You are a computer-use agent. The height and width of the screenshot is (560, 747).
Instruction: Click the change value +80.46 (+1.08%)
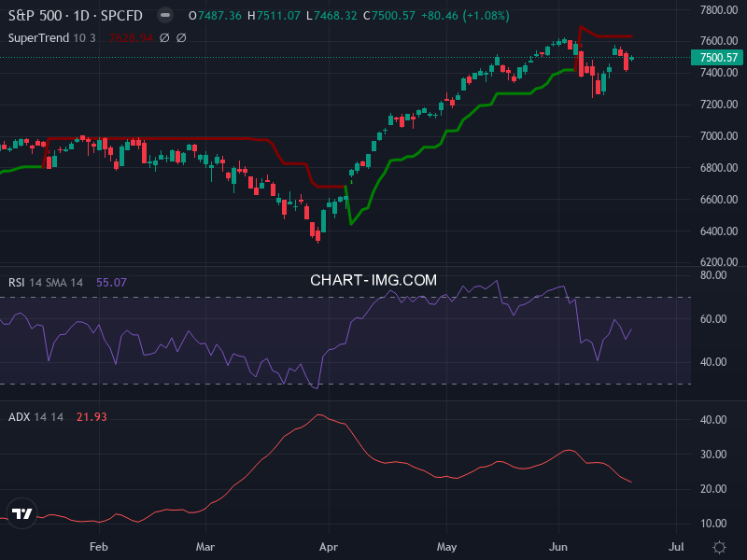tap(465, 16)
